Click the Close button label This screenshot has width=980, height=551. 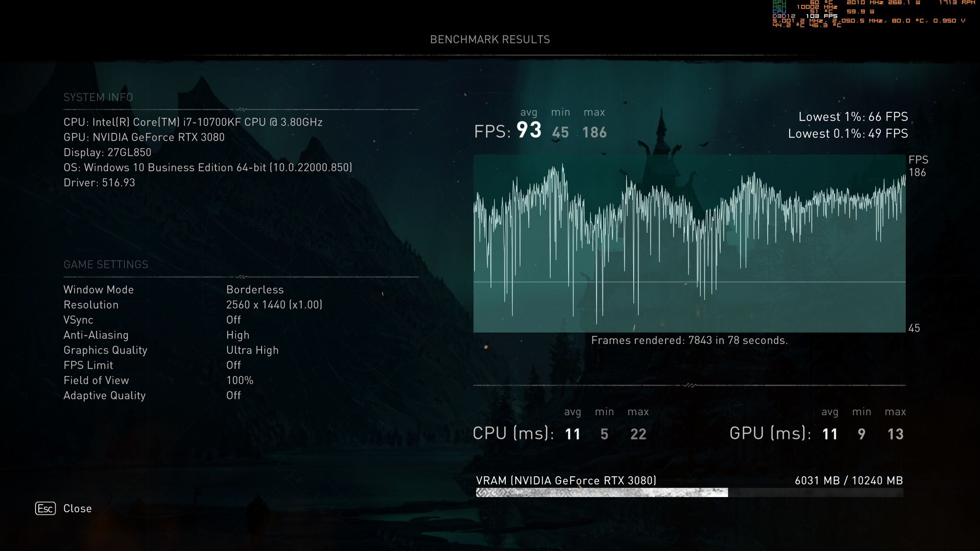point(78,508)
